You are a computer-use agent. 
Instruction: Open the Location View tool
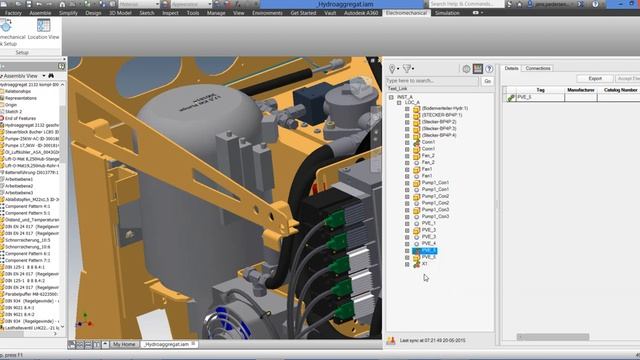43,29
